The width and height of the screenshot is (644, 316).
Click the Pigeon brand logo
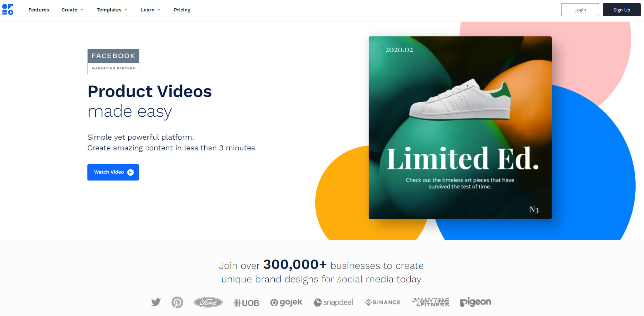click(475, 302)
